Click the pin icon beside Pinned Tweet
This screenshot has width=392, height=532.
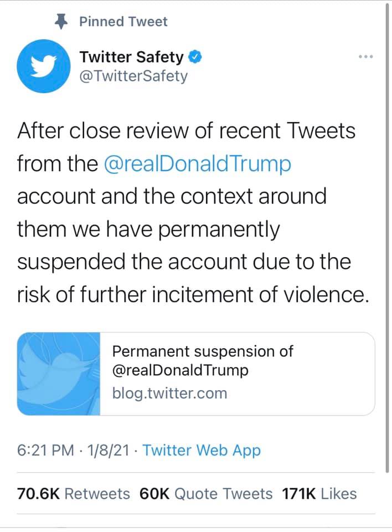pyautogui.click(x=61, y=22)
